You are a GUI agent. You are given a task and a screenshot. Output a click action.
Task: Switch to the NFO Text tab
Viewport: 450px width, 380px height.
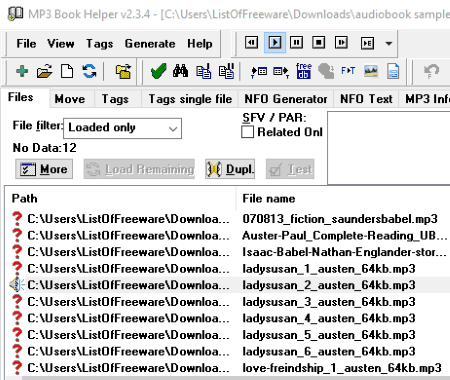coord(366,99)
